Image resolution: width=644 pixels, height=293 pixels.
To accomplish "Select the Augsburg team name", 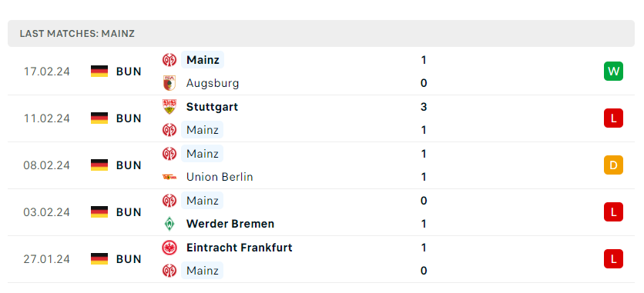I will coord(213,83).
